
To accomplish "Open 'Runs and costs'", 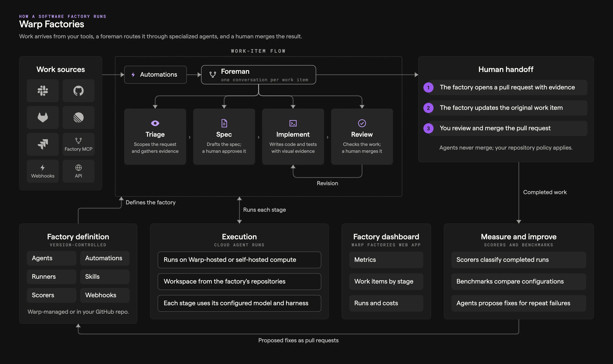I will (x=386, y=303).
